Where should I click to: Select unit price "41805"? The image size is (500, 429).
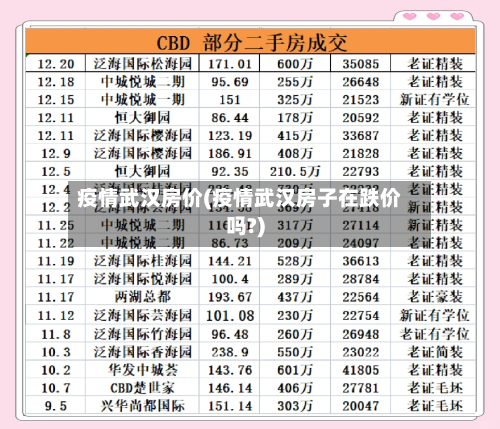pos(361,371)
